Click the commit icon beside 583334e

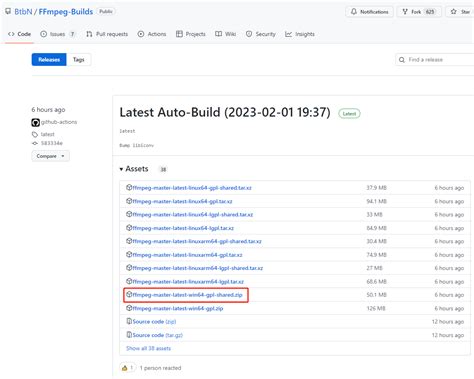35,143
